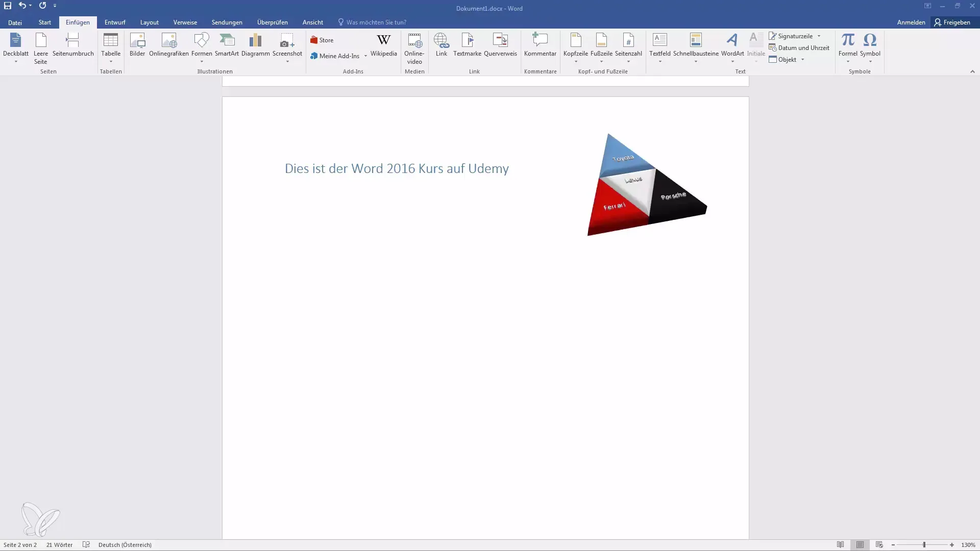The width and height of the screenshot is (980, 551).
Task: Switch to the Start tab
Action: click(45, 22)
